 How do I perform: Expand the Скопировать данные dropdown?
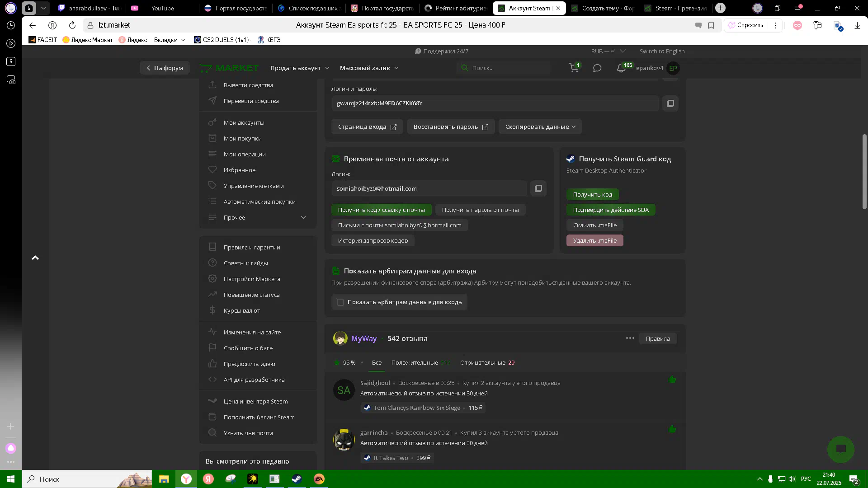click(540, 127)
